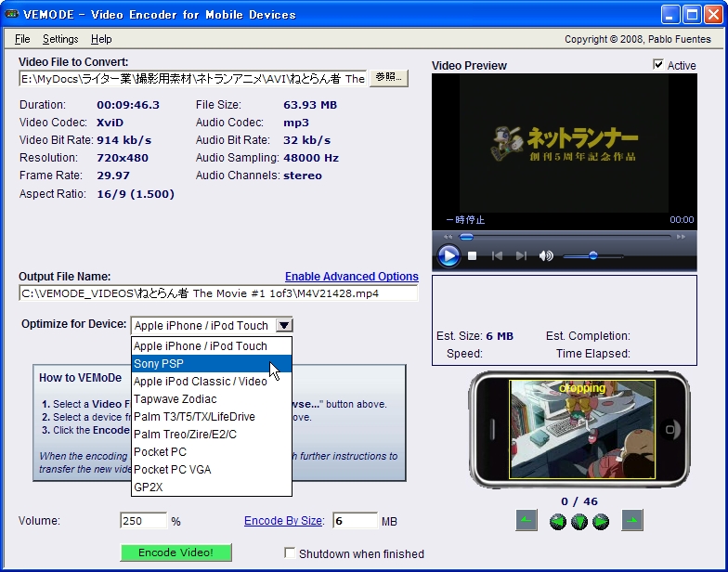Click the round green right arrow button

coord(600,522)
